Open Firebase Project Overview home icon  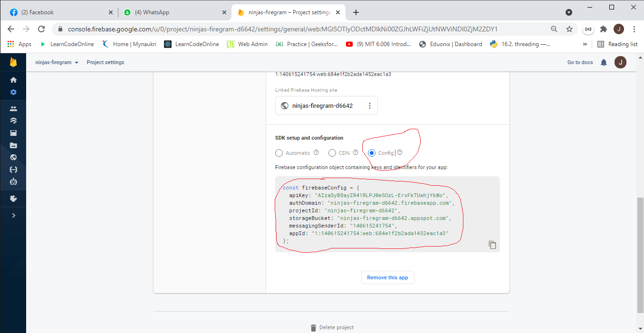[x=13, y=80]
